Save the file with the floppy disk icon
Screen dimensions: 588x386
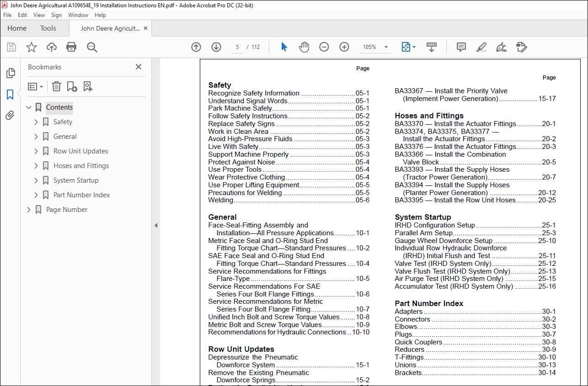coord(11,47)
